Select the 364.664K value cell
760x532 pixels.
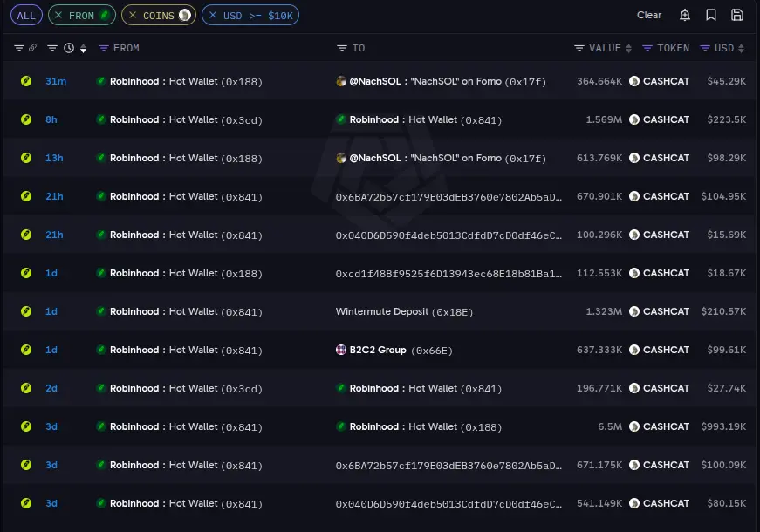coord(599,81)
